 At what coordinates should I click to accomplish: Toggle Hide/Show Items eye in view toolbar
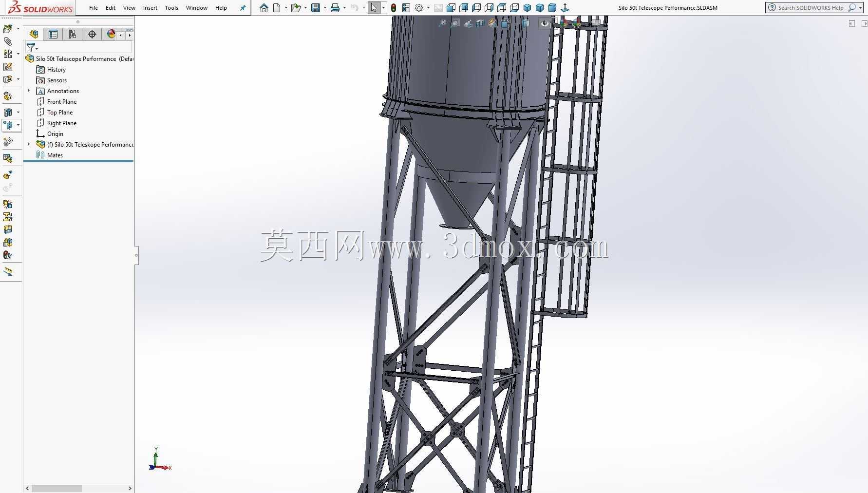[545, 23]
